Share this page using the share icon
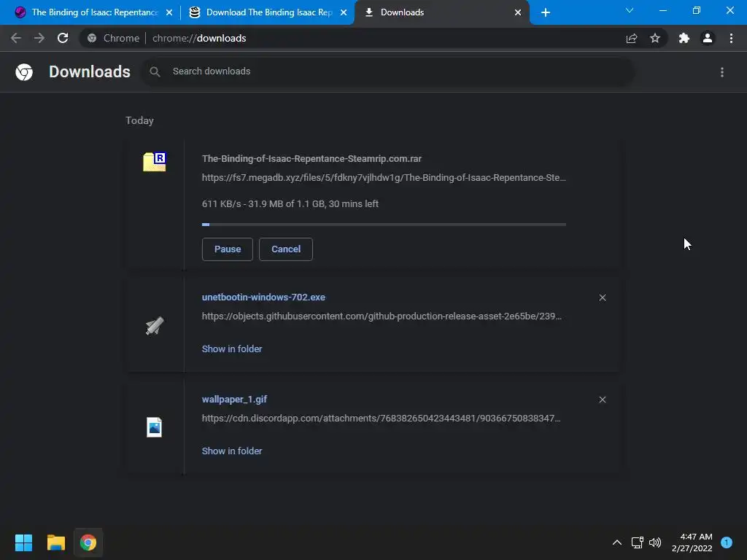Screen dimensions: 747x560 coord(632,38)
